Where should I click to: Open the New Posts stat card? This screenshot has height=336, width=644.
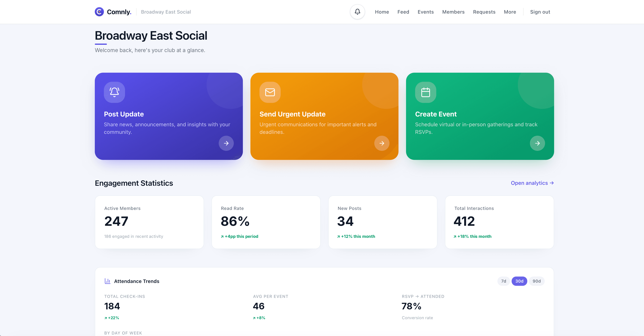coord(383,222)
